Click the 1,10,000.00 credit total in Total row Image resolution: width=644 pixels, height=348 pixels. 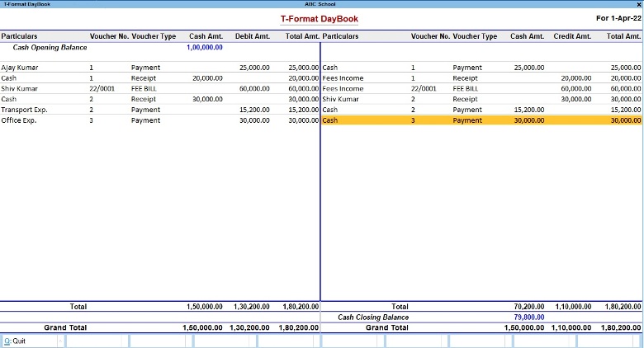tap(573, 307)
